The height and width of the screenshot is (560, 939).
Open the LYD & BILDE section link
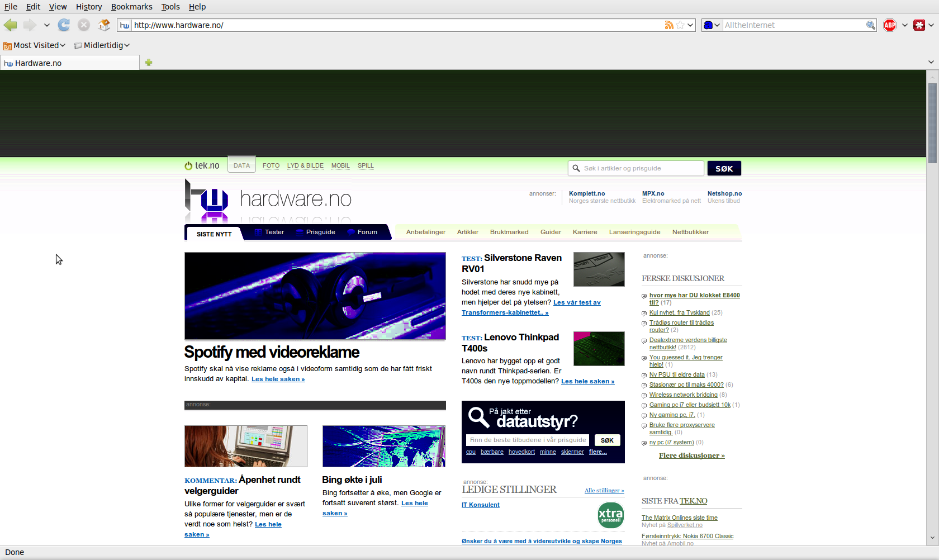coord(305,165)
